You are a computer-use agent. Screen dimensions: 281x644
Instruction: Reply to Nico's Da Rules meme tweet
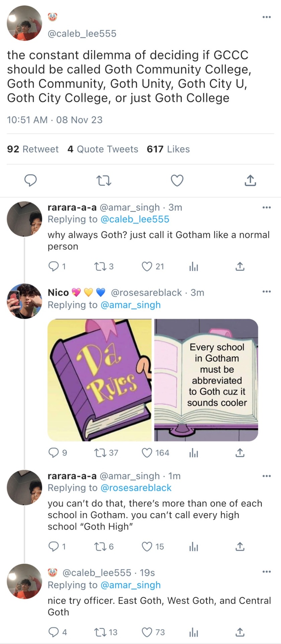point(54,453)
